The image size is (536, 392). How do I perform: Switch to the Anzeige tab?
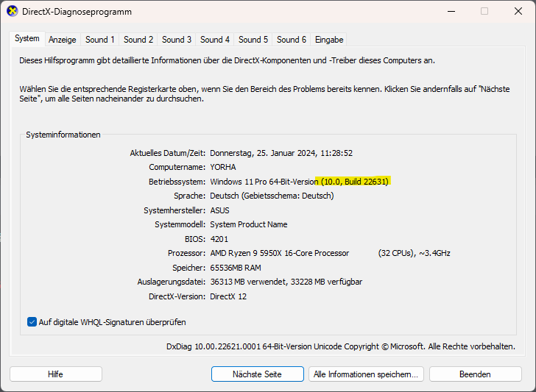(63, 40)
